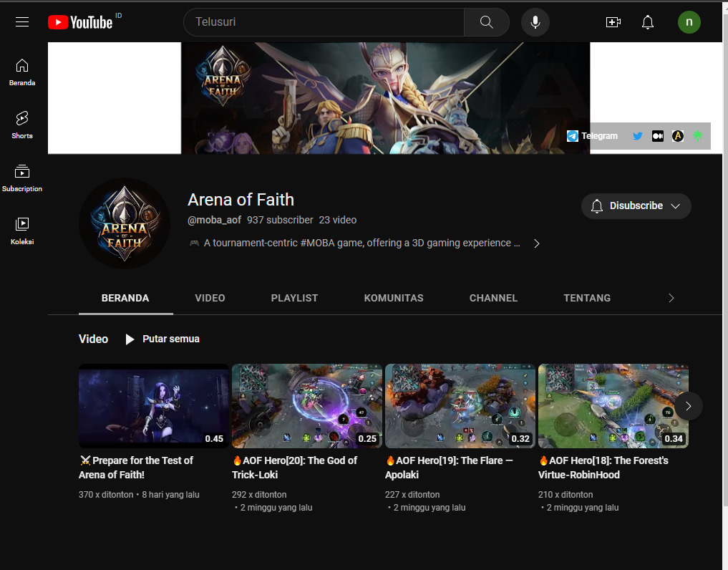Click Putar semua to play all
Image resolution: width=728 pixels, height=570 pixels.
pyautogui.click(x=162, y=339)
